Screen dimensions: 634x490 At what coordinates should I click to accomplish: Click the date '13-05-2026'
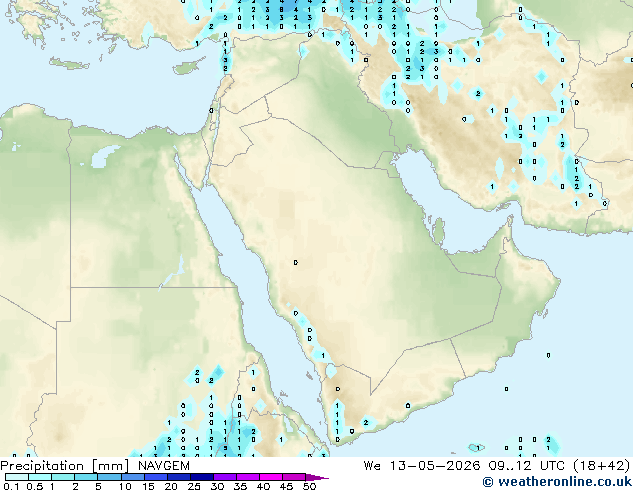pyautogui.click(x=435, y=466)
